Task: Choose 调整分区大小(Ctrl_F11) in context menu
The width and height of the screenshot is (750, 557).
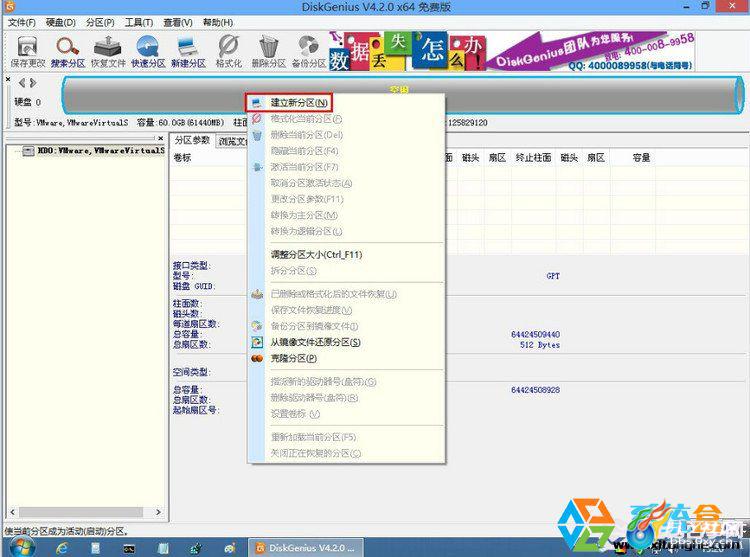Action: tap(347, 255)
